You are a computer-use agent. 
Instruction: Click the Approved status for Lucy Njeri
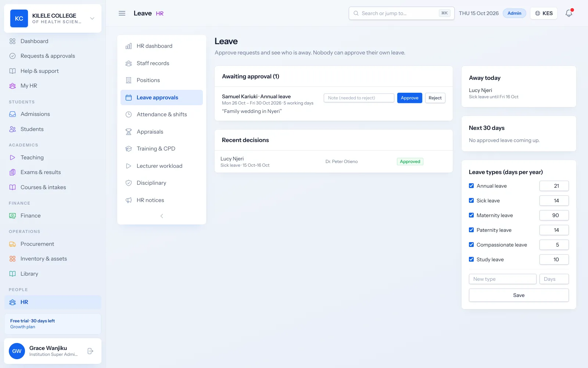click(x=410, y=162)
